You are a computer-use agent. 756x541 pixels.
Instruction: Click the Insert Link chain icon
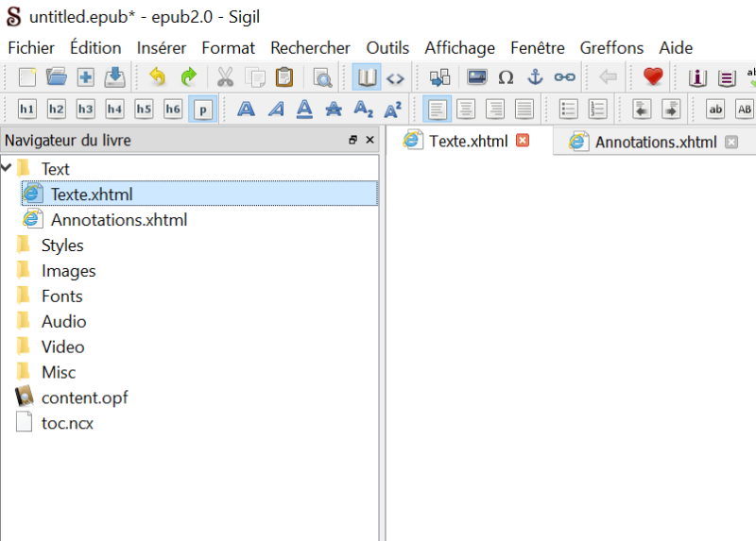564,77
